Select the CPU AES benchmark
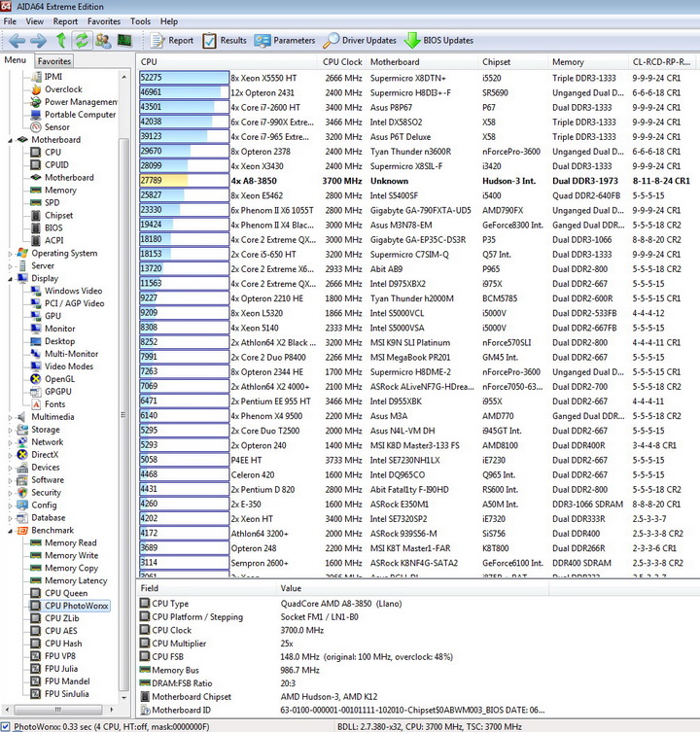Viewport: 700px width, 732px height. coord(60,631)
